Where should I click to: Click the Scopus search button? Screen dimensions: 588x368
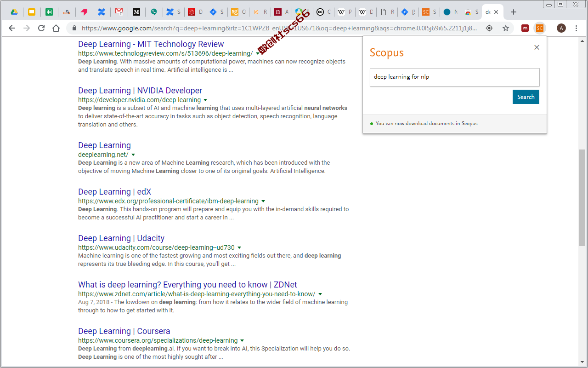pos(526,97)
